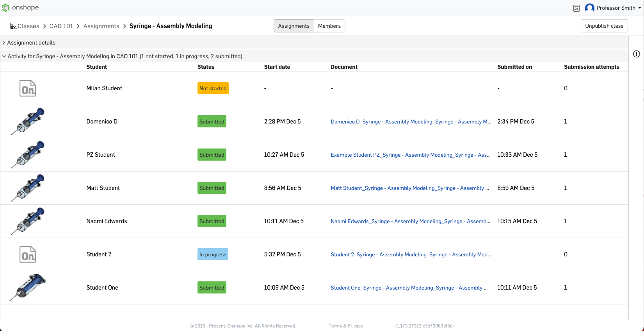Click the Submission attempts column header
The image size is (644, 331).
tap(591, 67)
